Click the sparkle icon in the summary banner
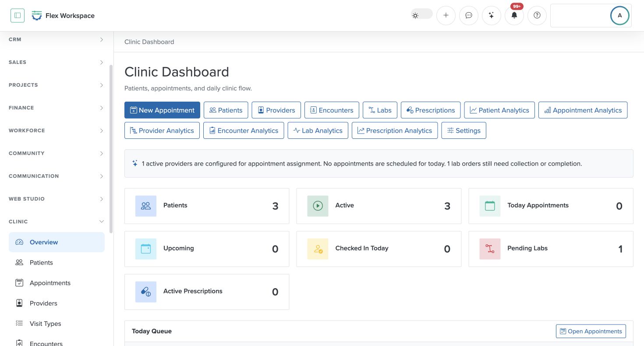Screen dimensions: 644x346 pyautogui.click(x=135, y=163)
